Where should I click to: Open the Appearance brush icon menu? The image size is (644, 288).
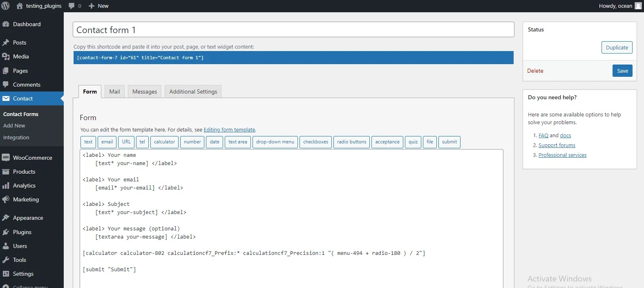coord(6,218)
